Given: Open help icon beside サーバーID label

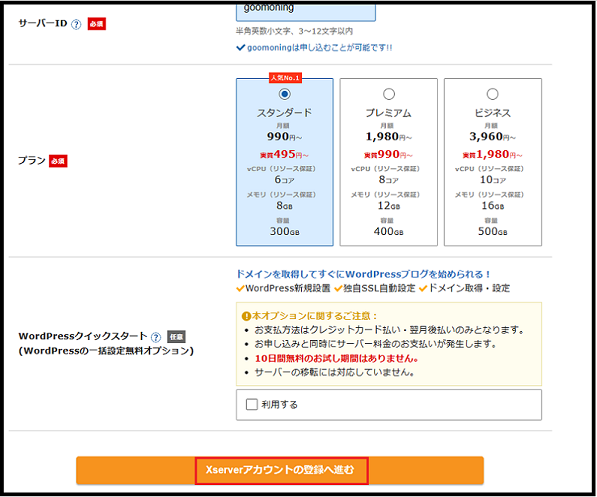Looking at the screenshot, I should [76, 24].
